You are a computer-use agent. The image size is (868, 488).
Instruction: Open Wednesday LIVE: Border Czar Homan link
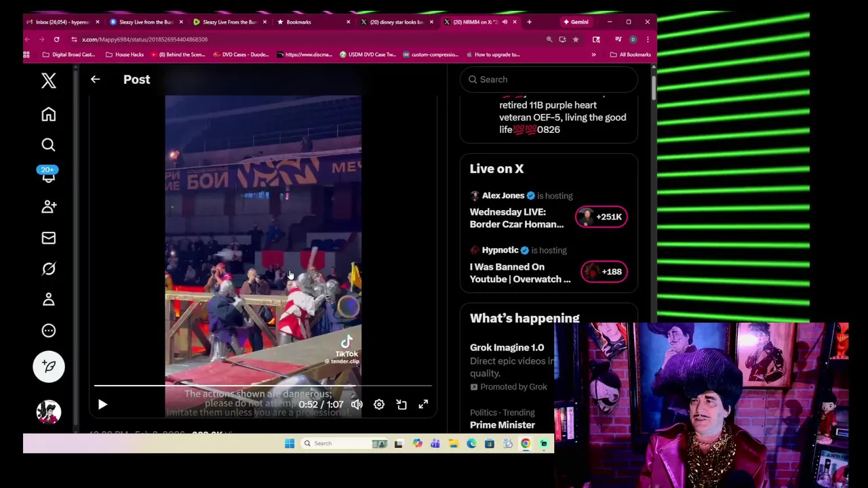517,218
